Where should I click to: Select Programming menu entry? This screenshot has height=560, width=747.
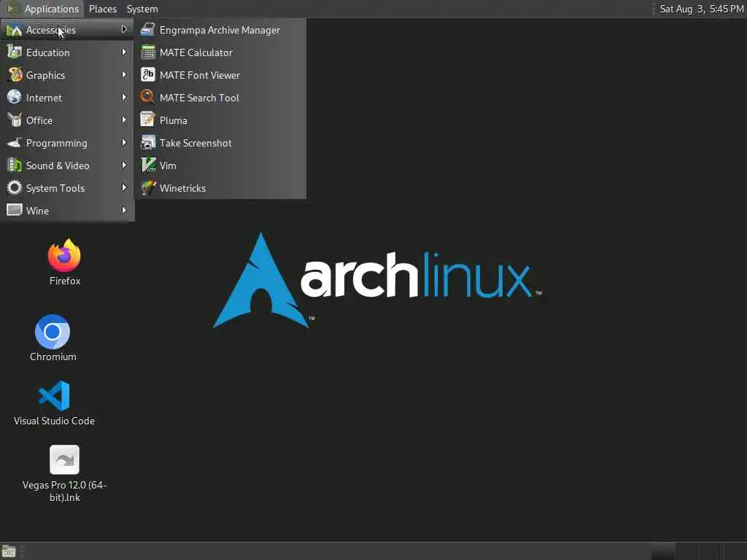click(67, 142)
